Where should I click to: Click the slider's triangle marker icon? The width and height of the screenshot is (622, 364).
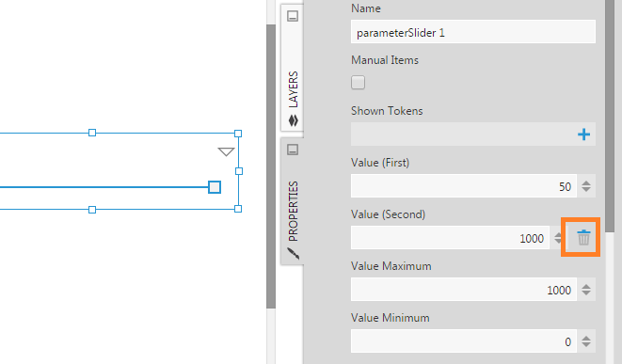pyautogui.click(x=226, y=151)
